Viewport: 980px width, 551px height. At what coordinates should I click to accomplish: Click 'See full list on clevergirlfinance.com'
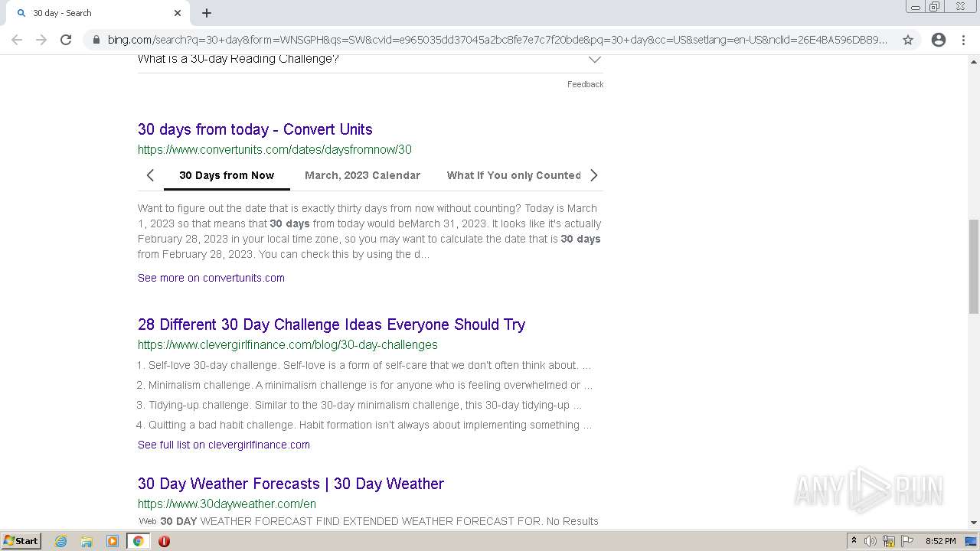[224, 445]
